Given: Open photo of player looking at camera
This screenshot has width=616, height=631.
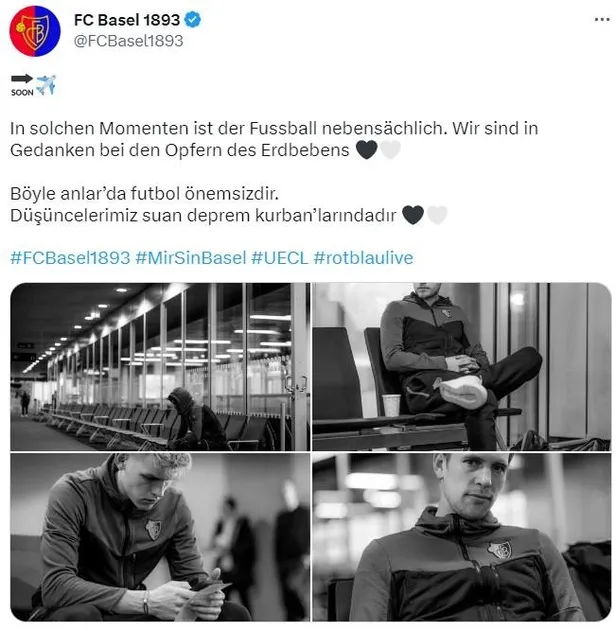Looking at the screenshot, I should coord(462,537).
